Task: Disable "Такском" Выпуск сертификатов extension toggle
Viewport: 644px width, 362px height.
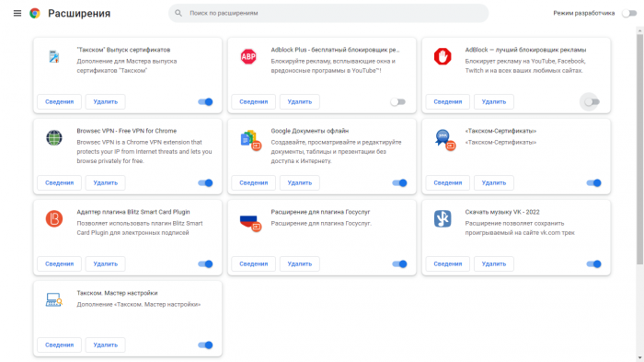Action: 205,101
